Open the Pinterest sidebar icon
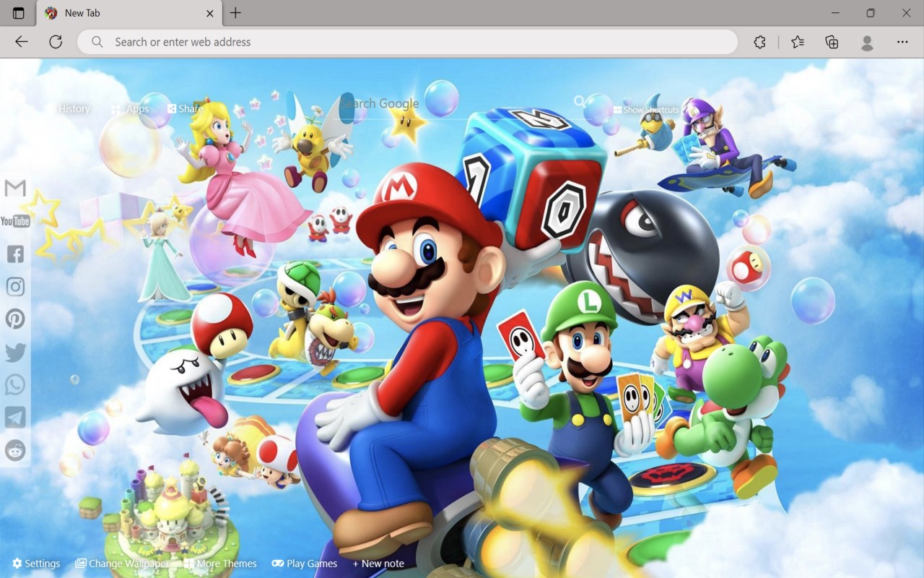 [x=15, y=319]
